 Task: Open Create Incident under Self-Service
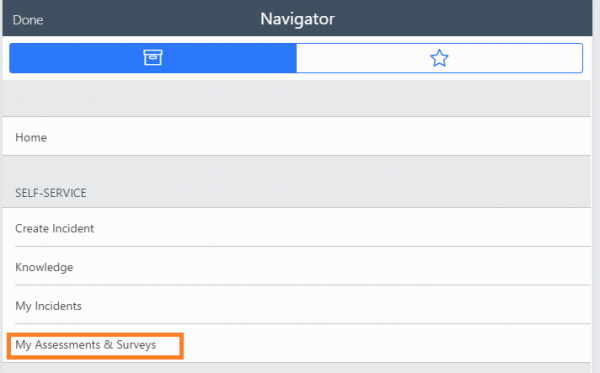coord(297,228)
